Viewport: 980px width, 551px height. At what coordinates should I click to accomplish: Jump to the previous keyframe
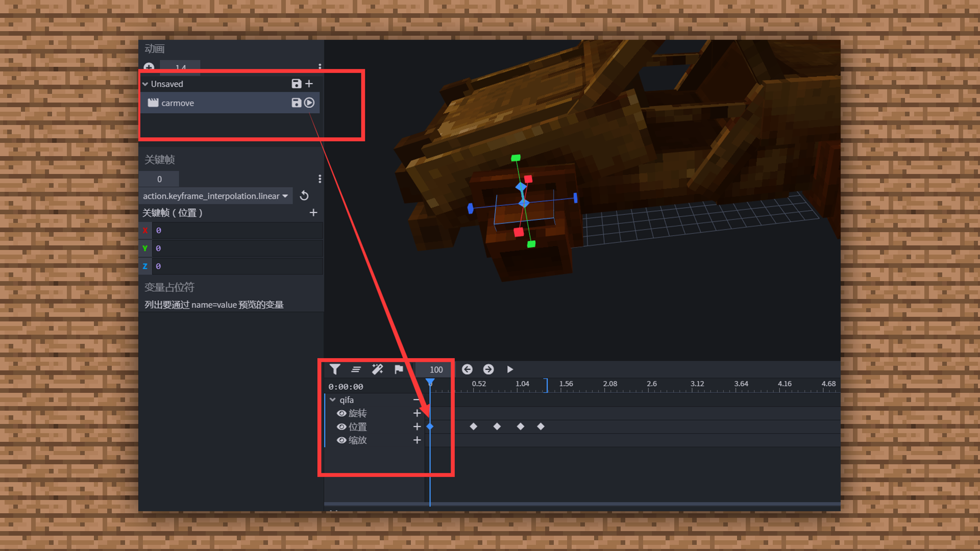[467, 369]
